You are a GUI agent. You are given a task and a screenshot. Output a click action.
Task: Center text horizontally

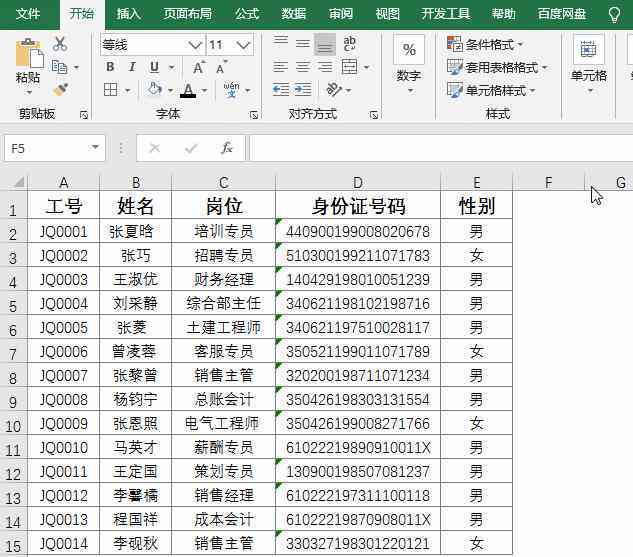tap(302, 67)
